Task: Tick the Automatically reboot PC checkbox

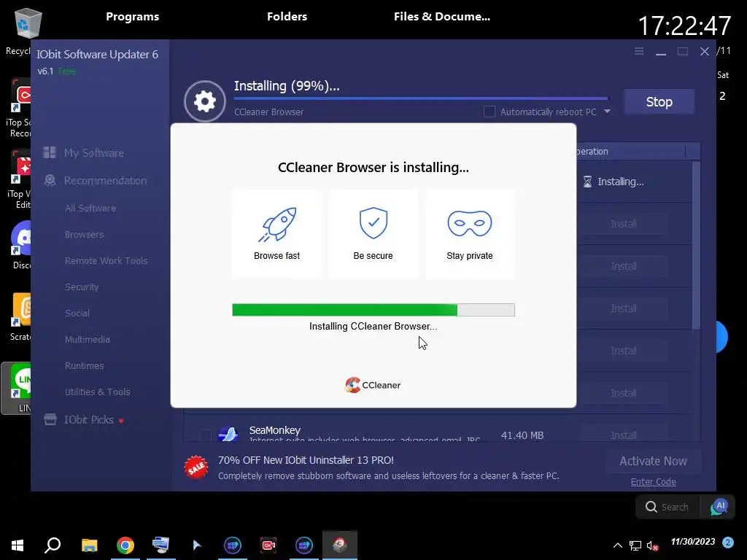Action: point(489,112)
